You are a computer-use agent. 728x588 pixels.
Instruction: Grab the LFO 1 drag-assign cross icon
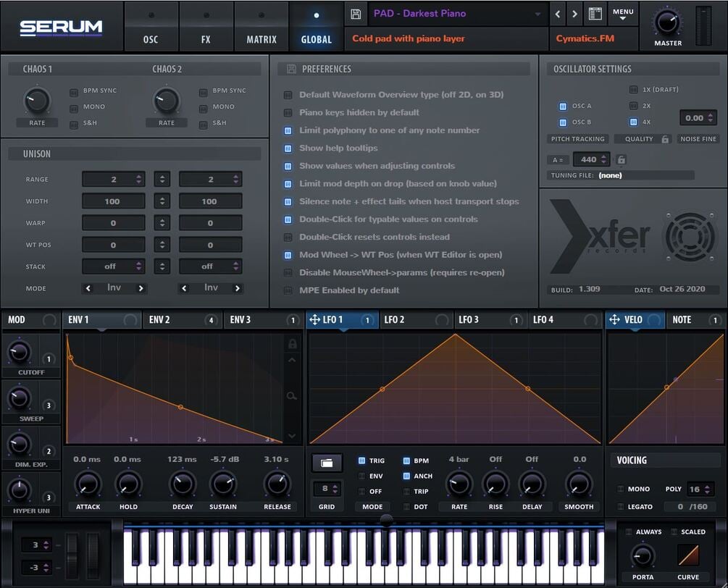click(314, 320)
